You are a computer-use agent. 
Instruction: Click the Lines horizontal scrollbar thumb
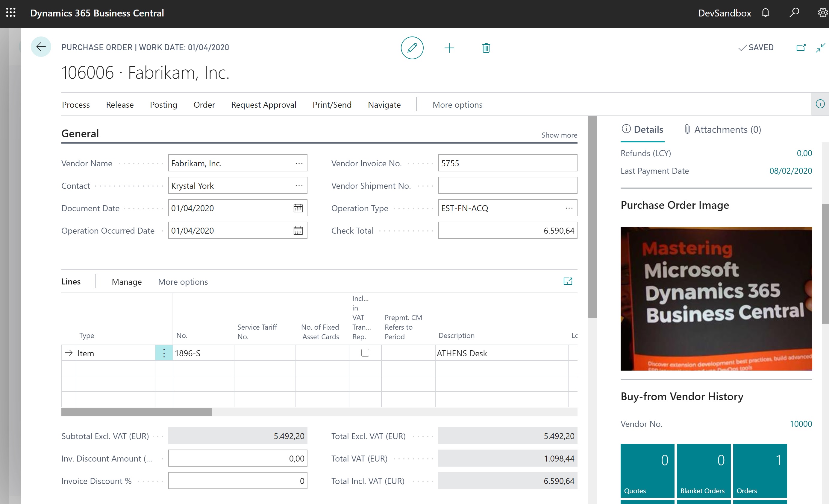click(x=137, y=412)
